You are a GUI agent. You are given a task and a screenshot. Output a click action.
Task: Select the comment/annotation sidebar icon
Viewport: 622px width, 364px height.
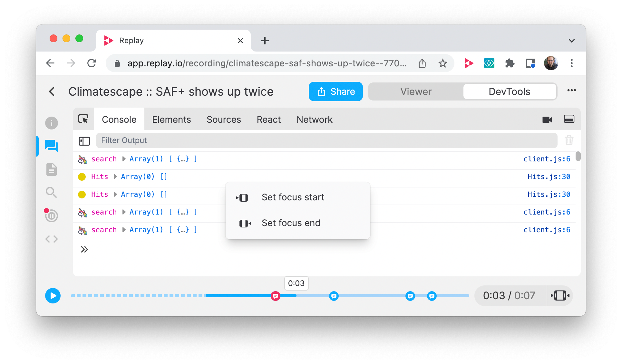click(x=52, y=145)
